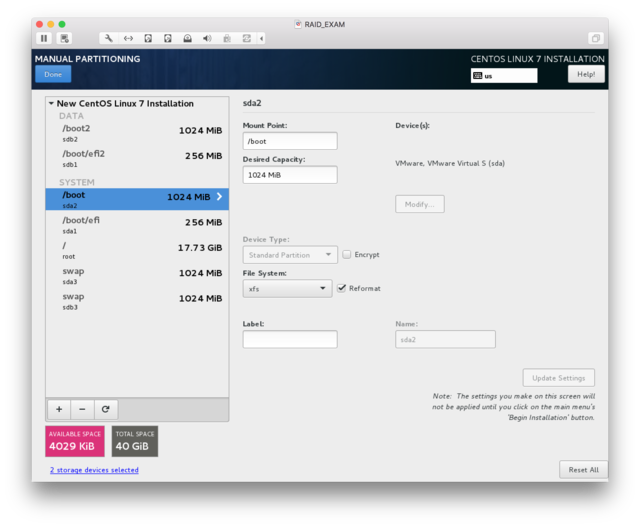This screenshot has width=640, height=527.
Task: Select the root / partition entry
Action: pyautogui.click(x=137, y=248)
